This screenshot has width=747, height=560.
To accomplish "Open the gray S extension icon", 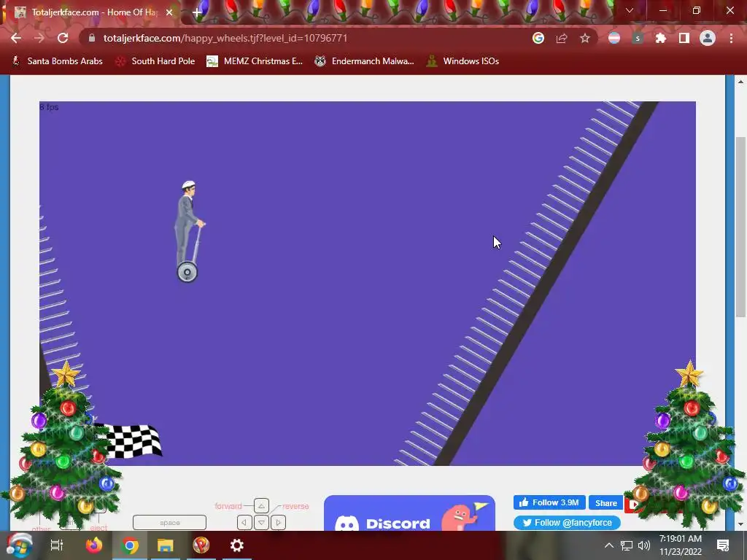I will [x=638, y=38].
